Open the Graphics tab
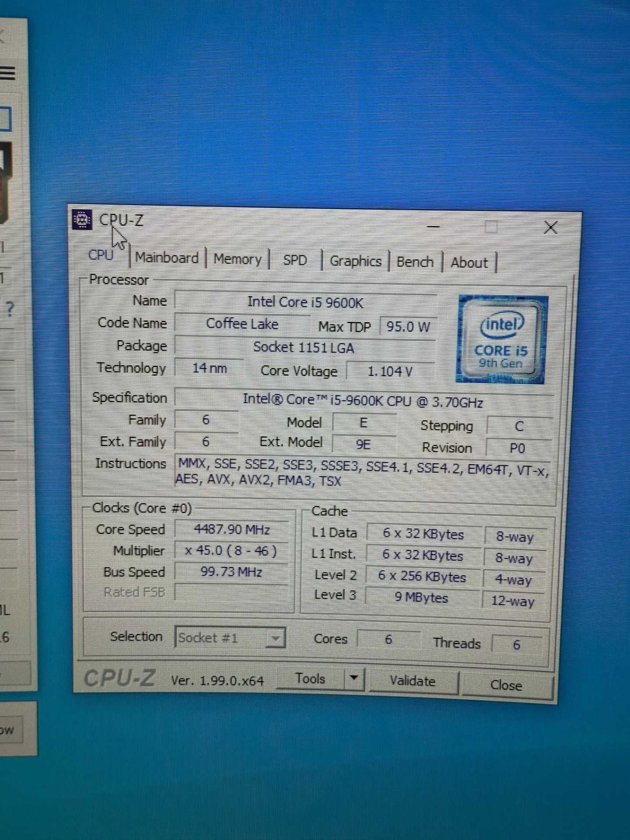 pyautogui.click(x=355, y=261)
